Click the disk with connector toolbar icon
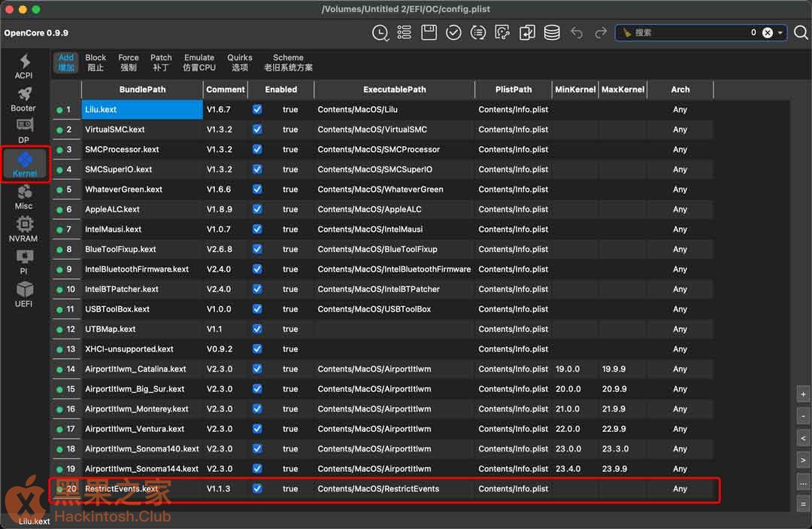The height and width of the screenshot is (529, 812). (502, 32)
